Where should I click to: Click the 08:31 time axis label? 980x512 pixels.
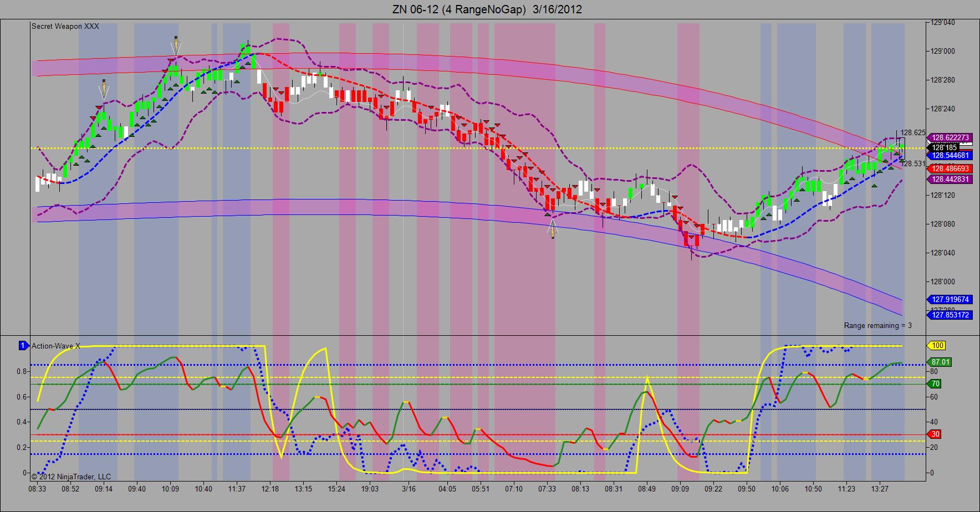[x=614, y=489]
